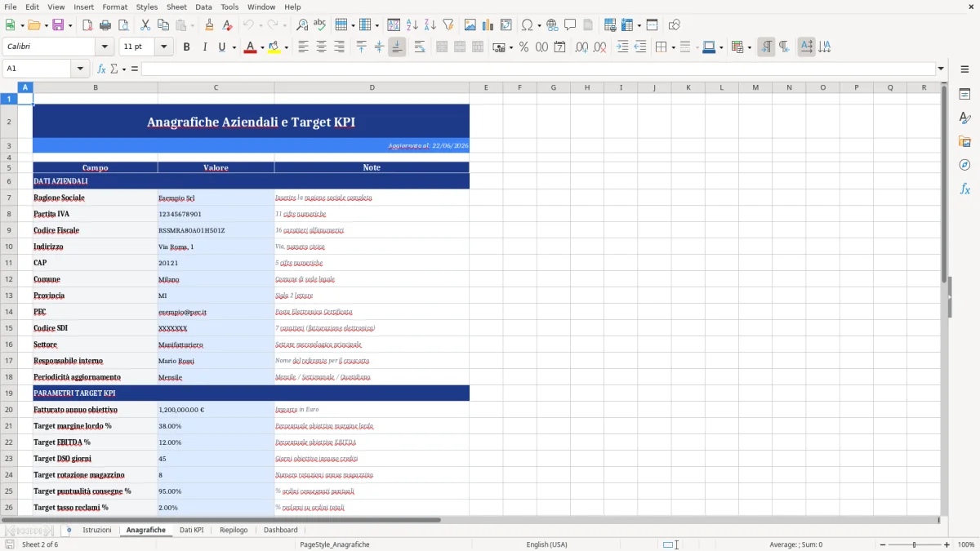Toggle Align Left
Screen dimensions: 980x551
(303, 47)
